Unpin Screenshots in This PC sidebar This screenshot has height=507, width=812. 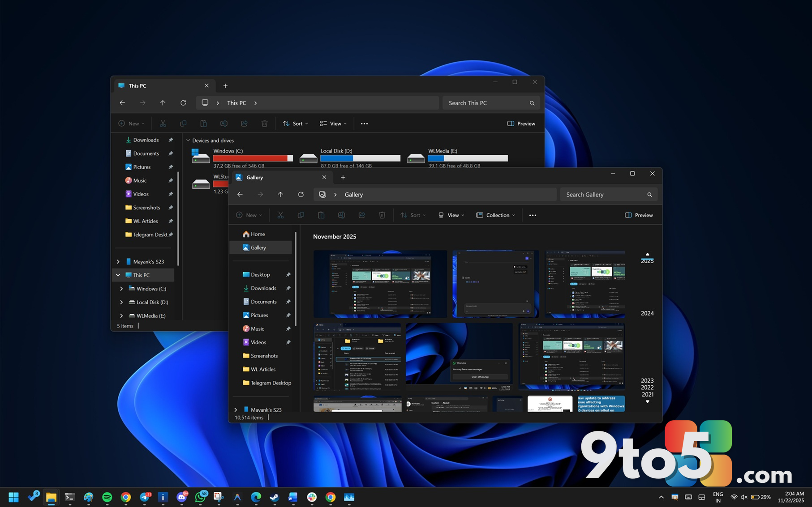pos(171,208)
